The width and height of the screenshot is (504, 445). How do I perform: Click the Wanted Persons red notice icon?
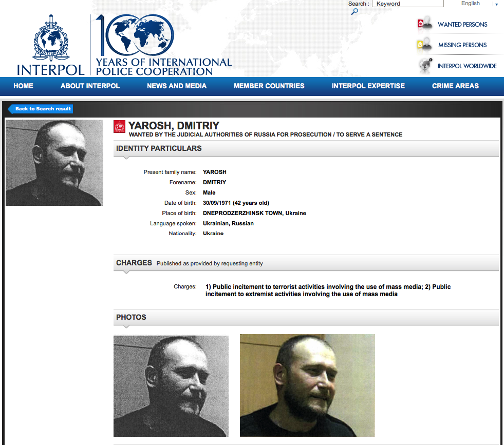click(425, 24)
